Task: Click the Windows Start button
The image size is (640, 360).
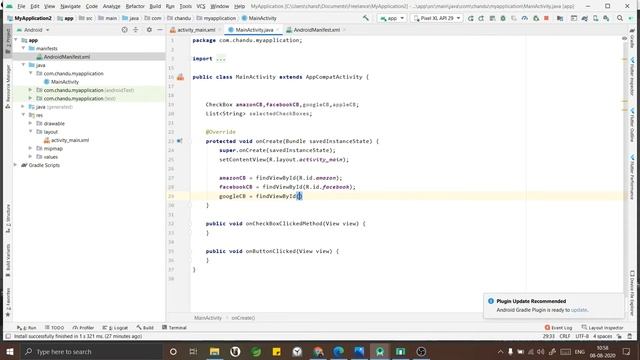Action: tap(10, 351)
